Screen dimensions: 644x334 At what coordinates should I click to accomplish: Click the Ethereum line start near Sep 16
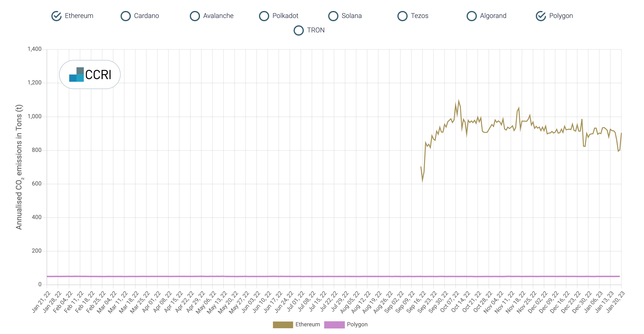[x=421, y=167]
